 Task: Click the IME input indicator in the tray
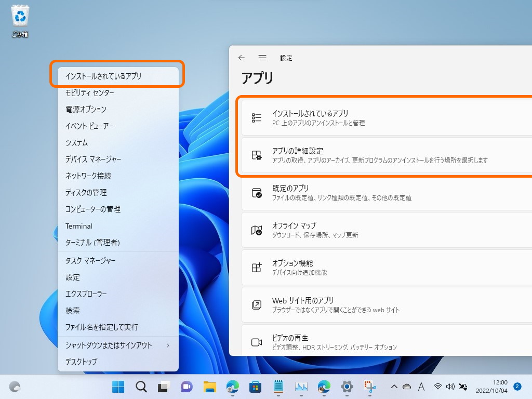tap(421, 387)
